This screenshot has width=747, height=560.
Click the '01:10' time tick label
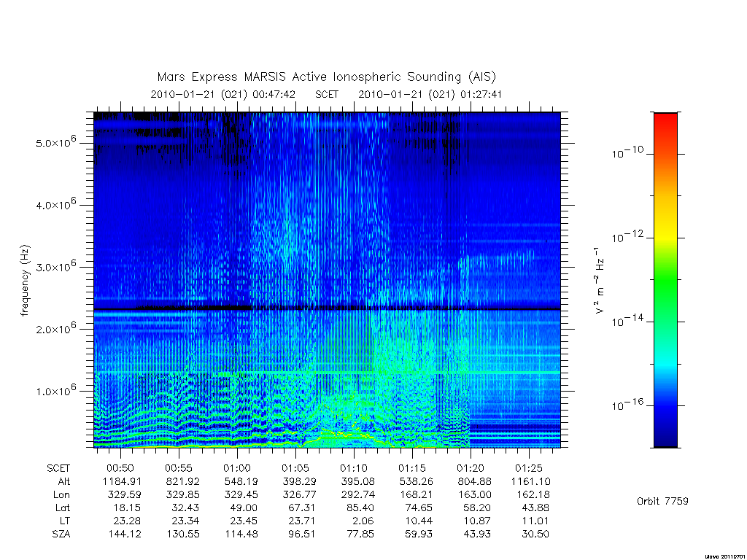[354, 468]
